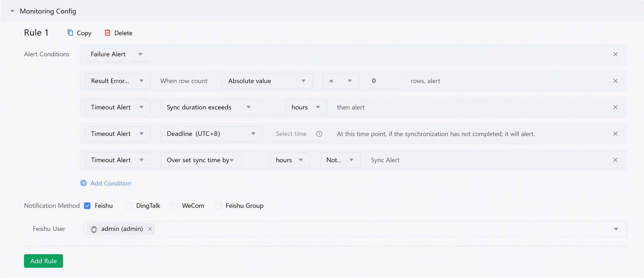Screen dimensions: 644x278
Task: Click the Copy label for Rule 1
Action: tap(84, 33)
